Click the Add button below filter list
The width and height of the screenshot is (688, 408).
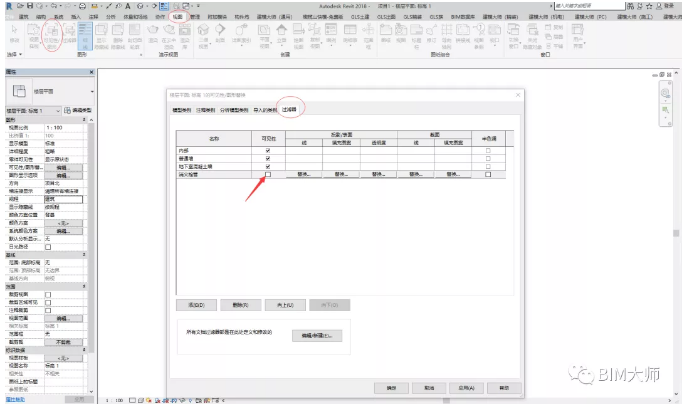click(196, 305)
